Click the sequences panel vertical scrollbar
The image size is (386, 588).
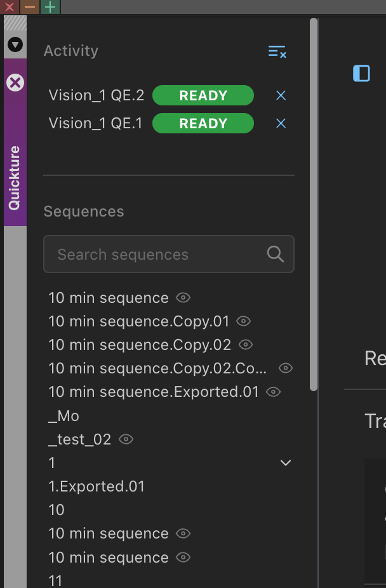pos(314,203)
